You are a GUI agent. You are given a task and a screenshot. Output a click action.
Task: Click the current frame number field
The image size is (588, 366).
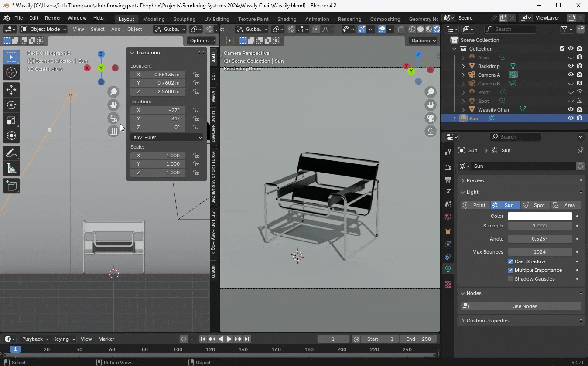point(333,339)
